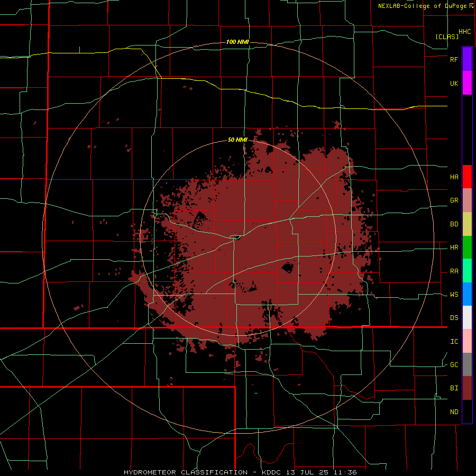The image size is (476, 476).
Task: Click the BI dark red legend swatch
Action: tap(467, 388)
